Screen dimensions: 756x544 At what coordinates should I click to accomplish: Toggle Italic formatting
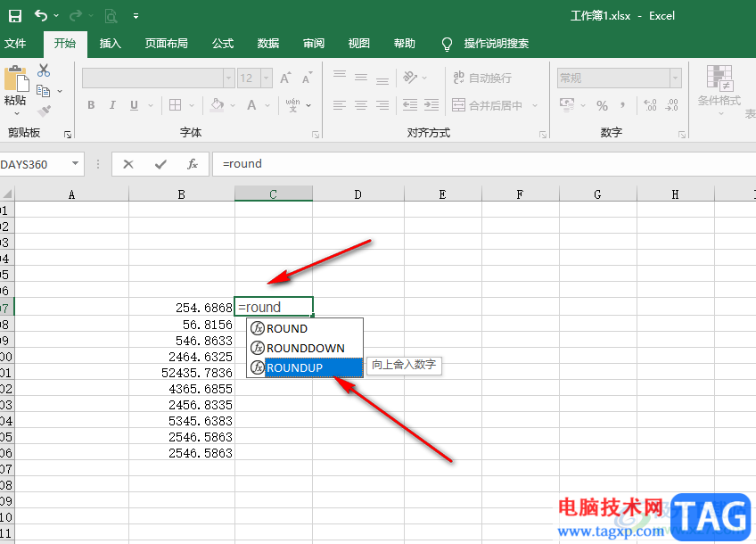(x=112, y=105)
